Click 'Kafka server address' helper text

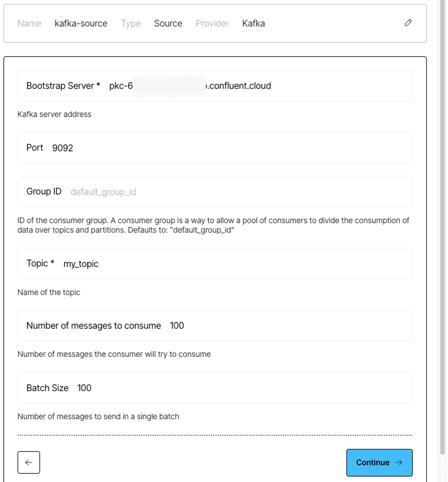point(54,114)
